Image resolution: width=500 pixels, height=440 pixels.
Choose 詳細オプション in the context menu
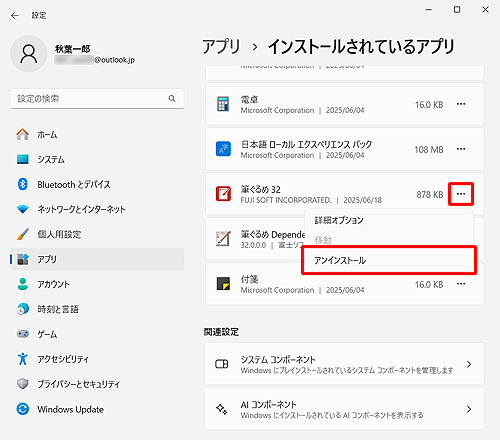[x=389, y=220]
